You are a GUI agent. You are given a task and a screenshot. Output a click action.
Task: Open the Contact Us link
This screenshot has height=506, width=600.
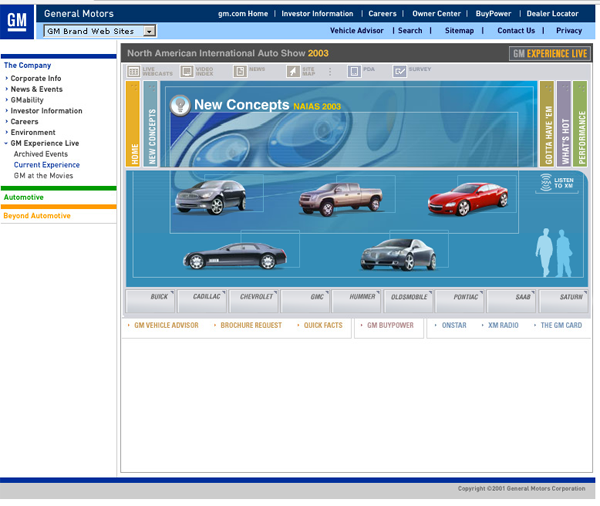click(x=516, y=31)
